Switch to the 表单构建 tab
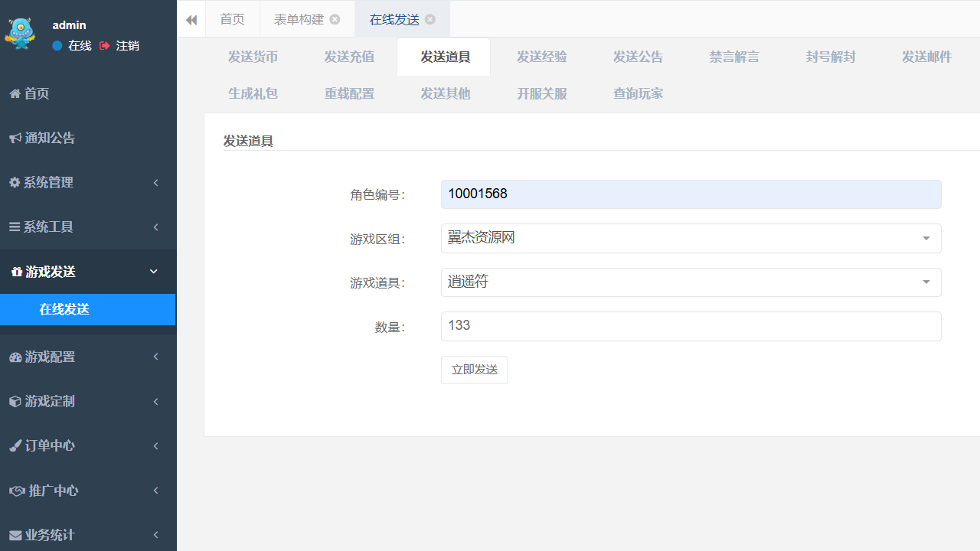 (299, 18)
